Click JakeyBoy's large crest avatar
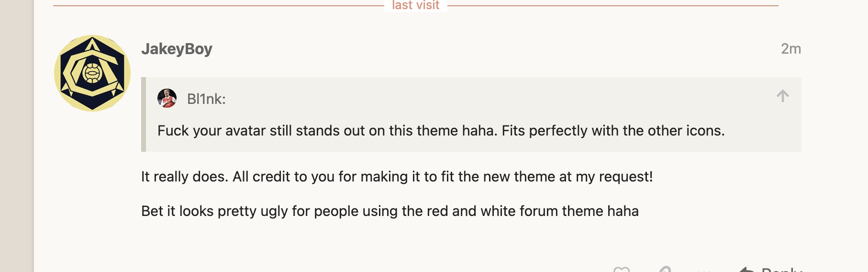Viewport: 868px width, 272px height. point(92,73)
